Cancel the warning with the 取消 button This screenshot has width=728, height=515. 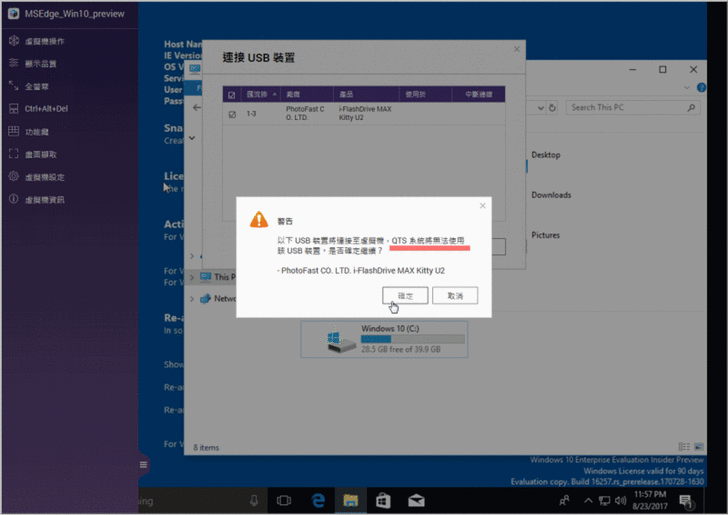coord(455,296)
